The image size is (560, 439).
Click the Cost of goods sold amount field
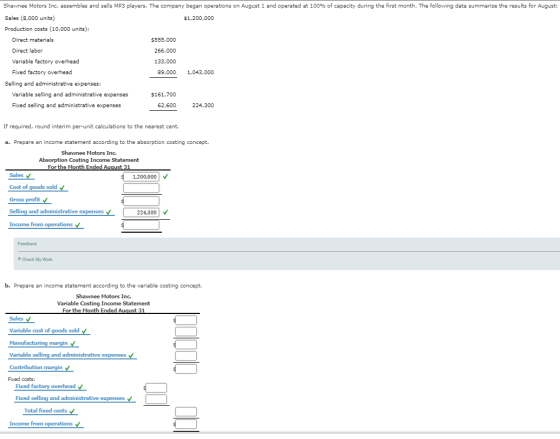point(141,188)
